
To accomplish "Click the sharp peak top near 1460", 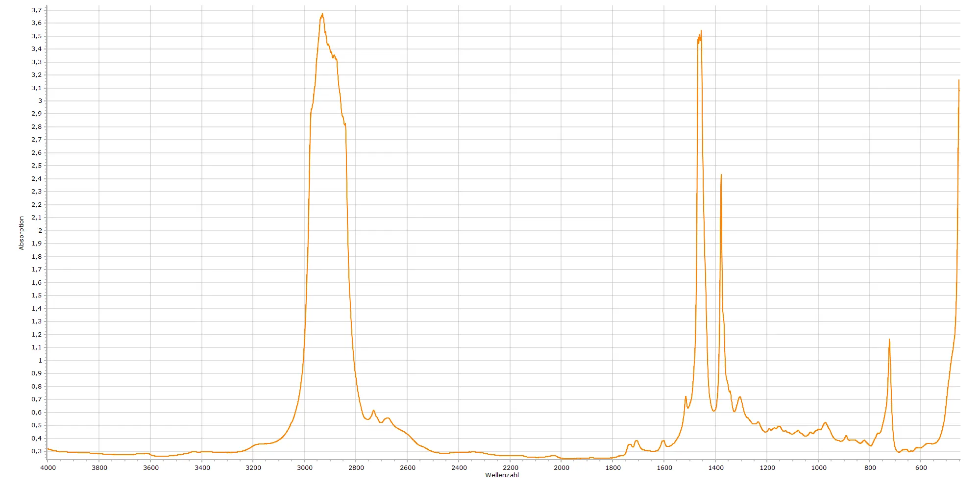I will click(701, 31).
